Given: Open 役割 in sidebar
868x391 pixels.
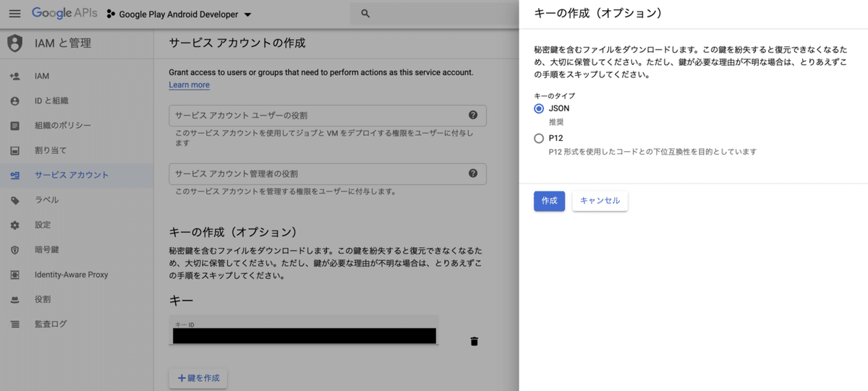Looking at the screenshot, I should tap(77, 300).
